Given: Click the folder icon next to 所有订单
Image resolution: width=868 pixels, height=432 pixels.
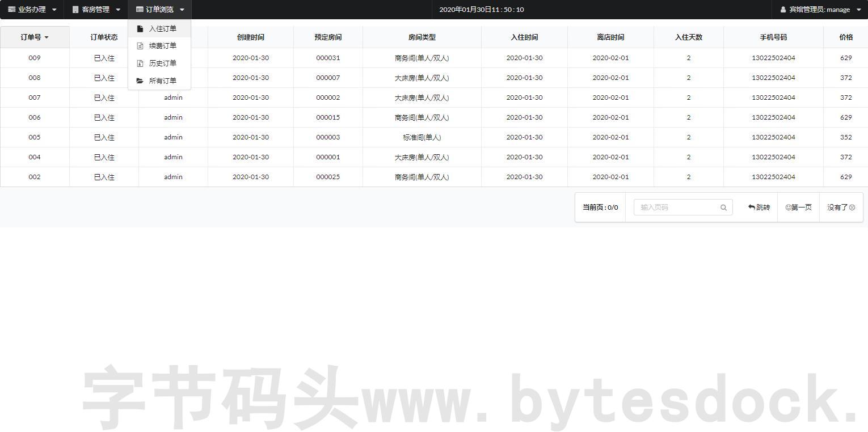Looking at the screenshot, I should [140, 81].
